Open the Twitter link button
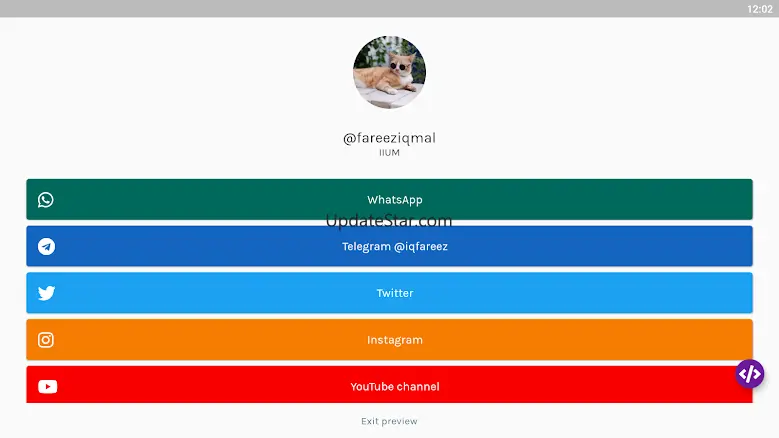 tap(390, 293)
